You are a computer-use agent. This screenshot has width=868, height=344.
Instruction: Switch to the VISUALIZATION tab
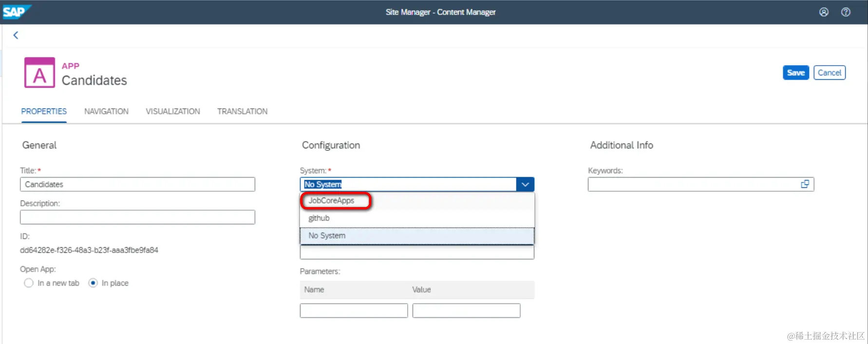point(173,111)
